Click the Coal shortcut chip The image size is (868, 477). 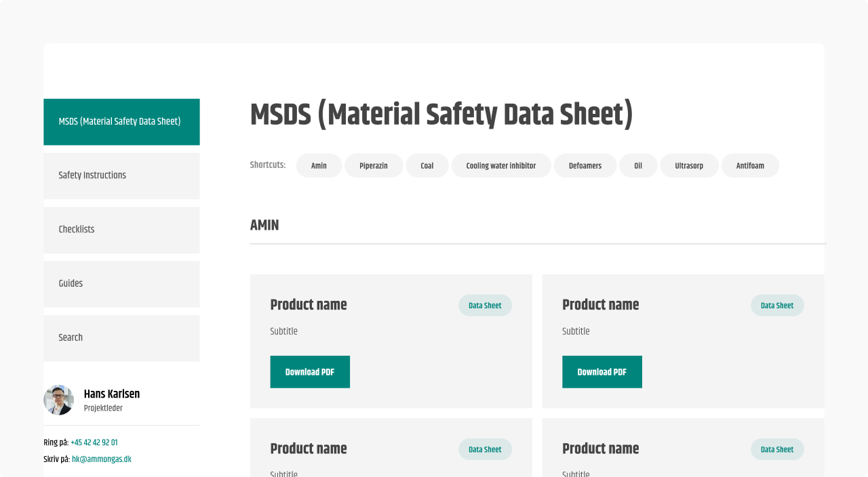[x=427, y=166]
